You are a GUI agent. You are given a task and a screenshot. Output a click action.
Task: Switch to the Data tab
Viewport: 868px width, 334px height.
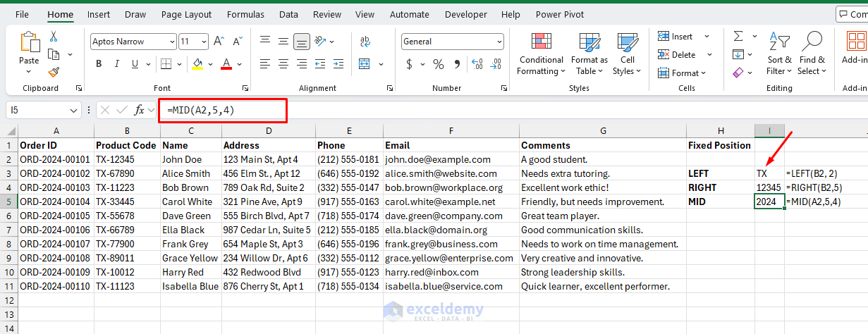coord(288,14)
